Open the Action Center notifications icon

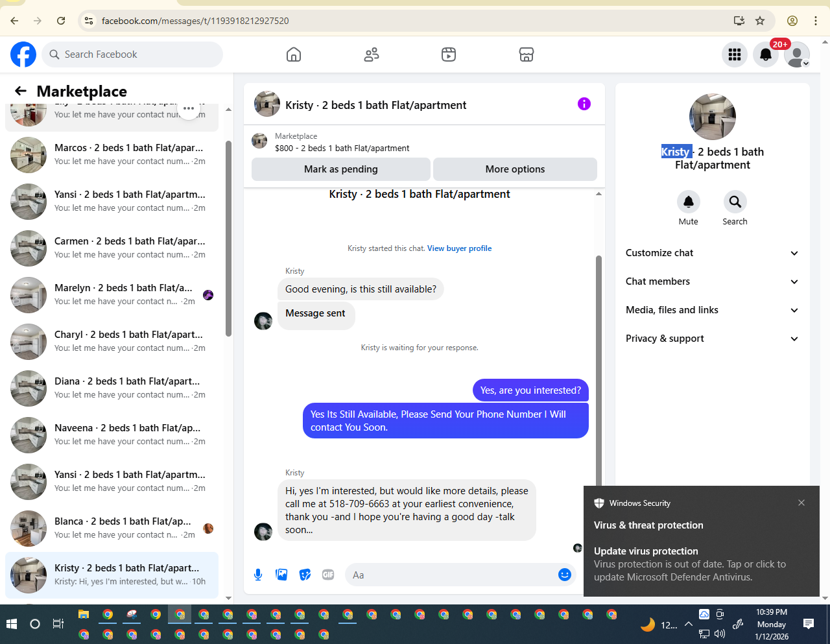pyautogui.click(x=809, y=624)
